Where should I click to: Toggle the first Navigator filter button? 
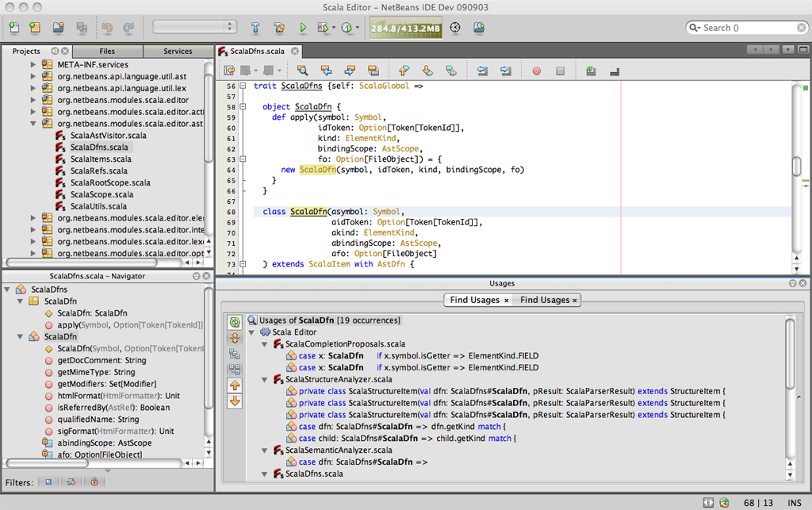click(x=48, y=481)
